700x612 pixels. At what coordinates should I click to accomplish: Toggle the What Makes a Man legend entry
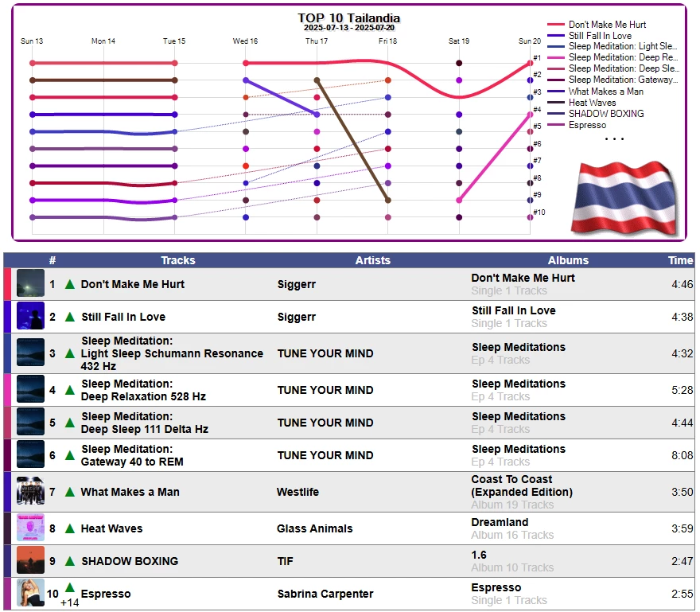click(x=595, y=92)
